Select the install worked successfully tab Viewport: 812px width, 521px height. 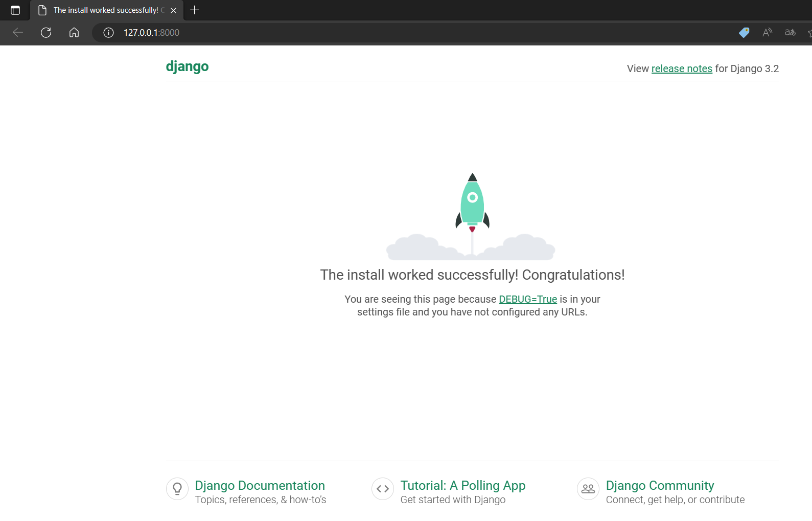pyautogui.click(x=106, y=10)
